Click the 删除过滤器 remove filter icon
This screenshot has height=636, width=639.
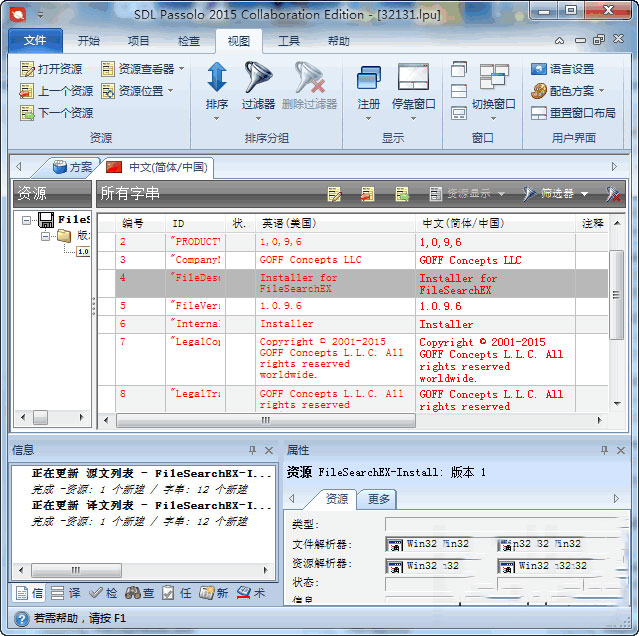[x=310, y=77]
